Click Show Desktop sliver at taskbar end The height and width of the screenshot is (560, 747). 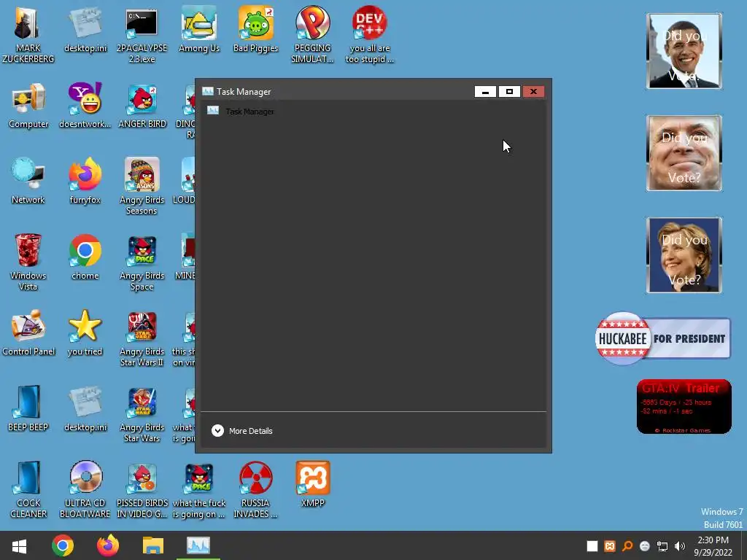[x=743, y=545]
